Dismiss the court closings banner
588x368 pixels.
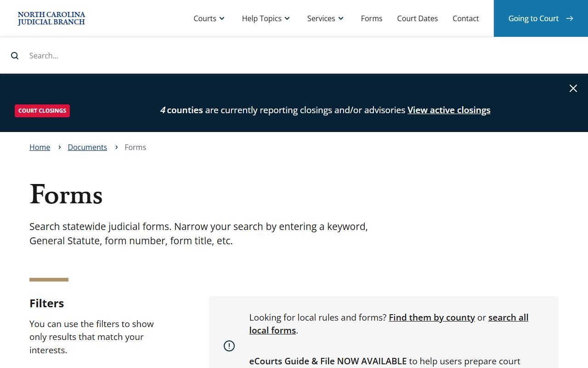tap(573, 88)
